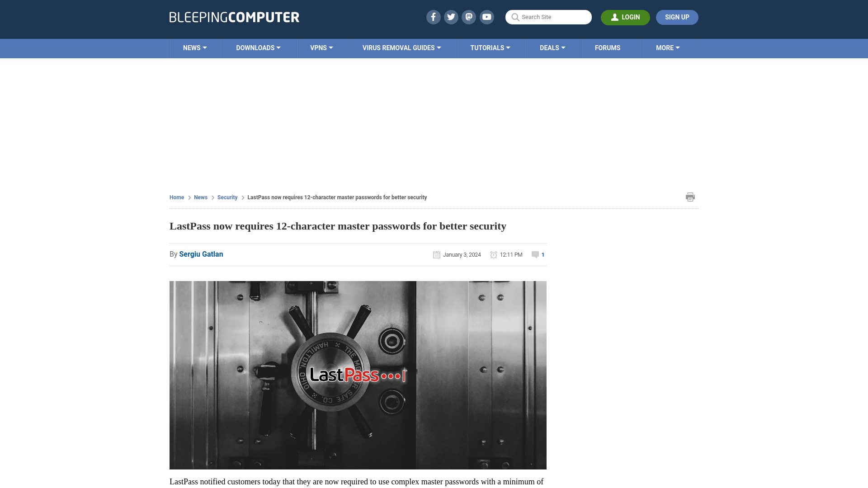The height and width of the screenshot is (488, 868).
Task: Click the DEALS navigation tab
Action: [x=552, y=47]
